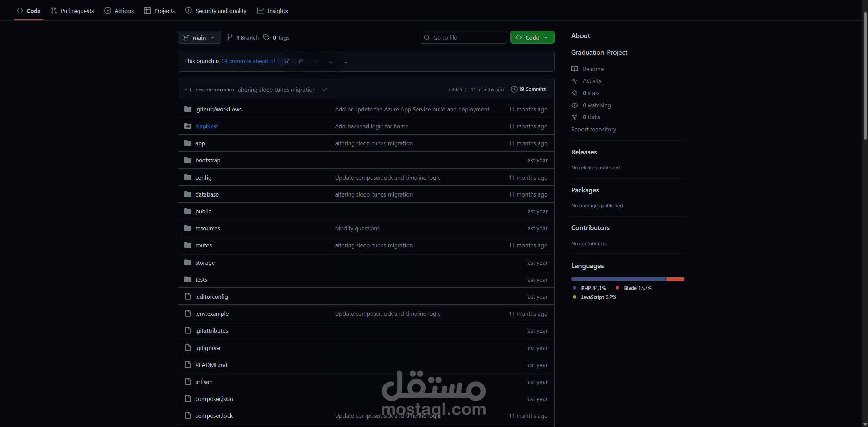Click the Activity pulse icon

pyautogui.click(x=575, y=81)
